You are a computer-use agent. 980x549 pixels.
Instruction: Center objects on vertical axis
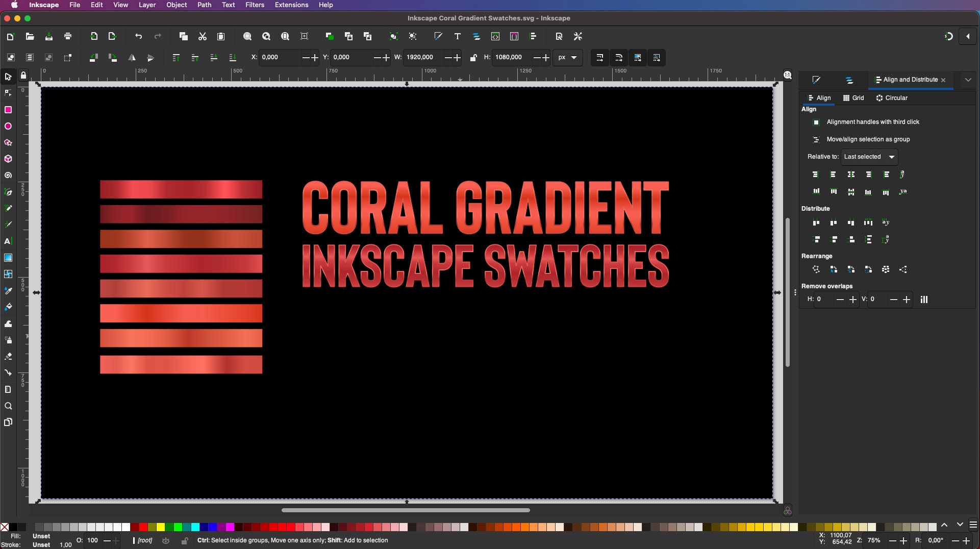click(x=851, y=174)
